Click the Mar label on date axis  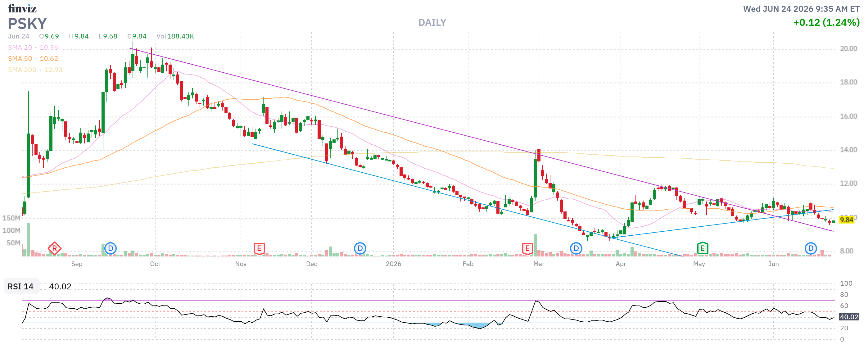pyautogui.click(x=538, y=264)
